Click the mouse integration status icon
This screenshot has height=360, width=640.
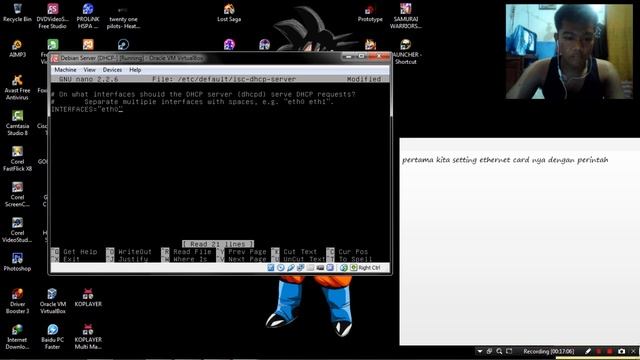pos(344,268)
